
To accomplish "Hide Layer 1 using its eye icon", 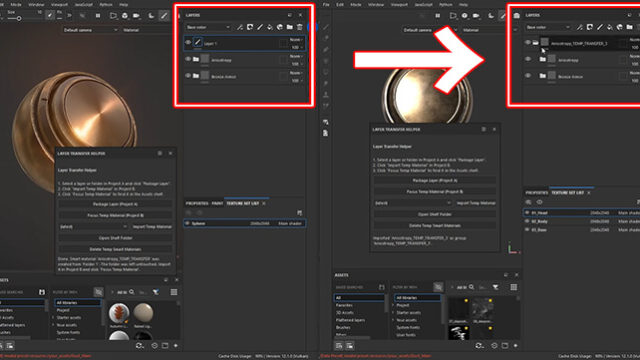I will 188,42.
